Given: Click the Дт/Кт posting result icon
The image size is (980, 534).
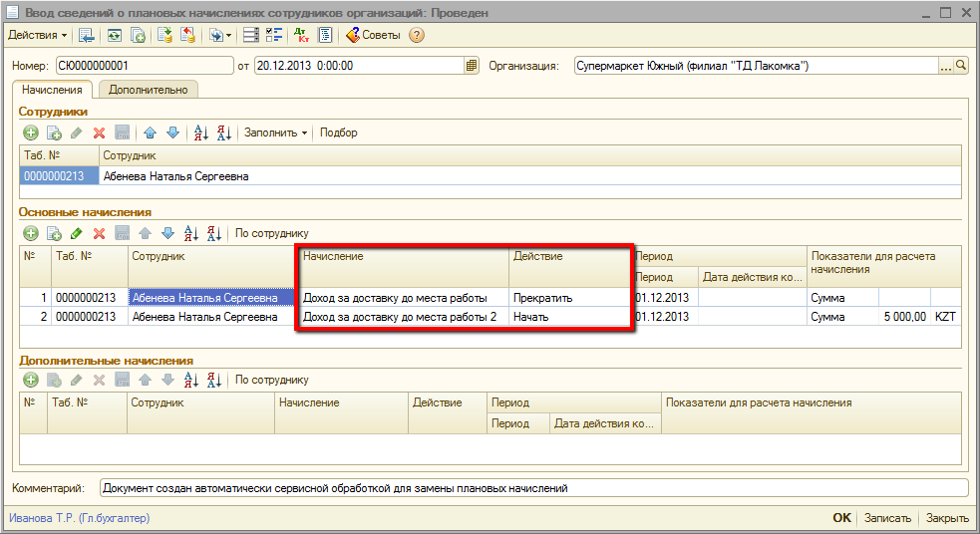Looking at the screenshot, I should coord(302,35).
